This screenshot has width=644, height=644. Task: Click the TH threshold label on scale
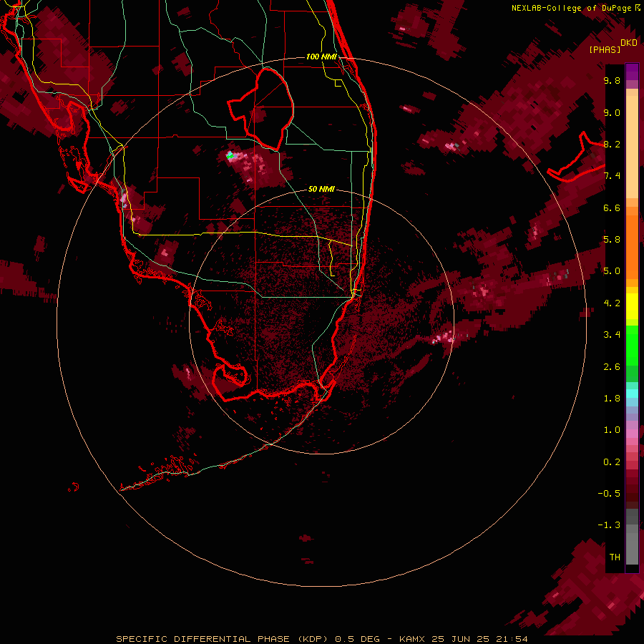pos(615,557)
